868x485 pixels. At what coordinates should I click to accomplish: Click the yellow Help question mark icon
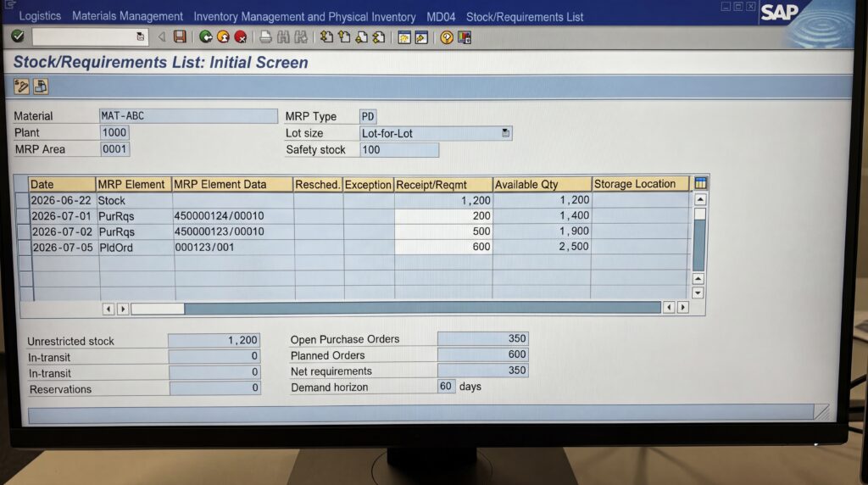point(447,37)
